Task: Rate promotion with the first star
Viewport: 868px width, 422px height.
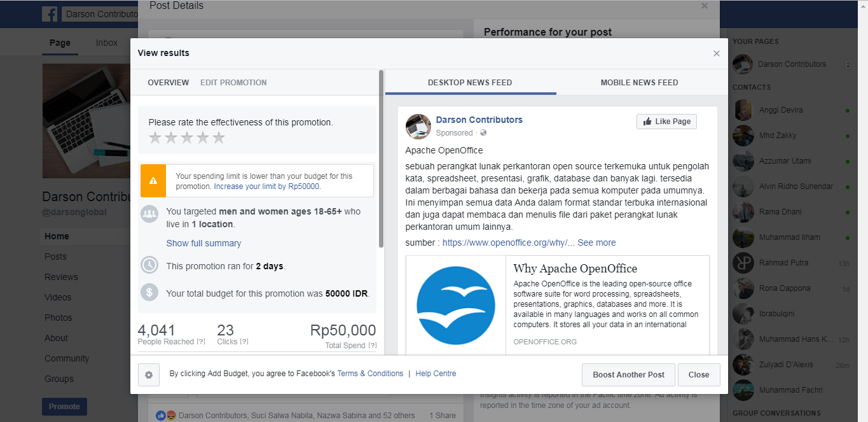Action: [x=155, y=137]
